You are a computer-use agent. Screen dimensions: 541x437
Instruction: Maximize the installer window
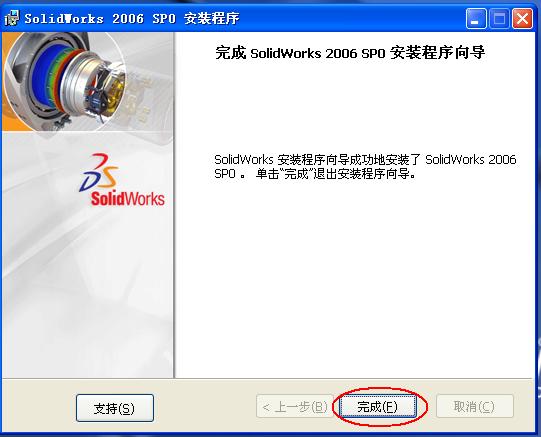[x=499, y=18]
